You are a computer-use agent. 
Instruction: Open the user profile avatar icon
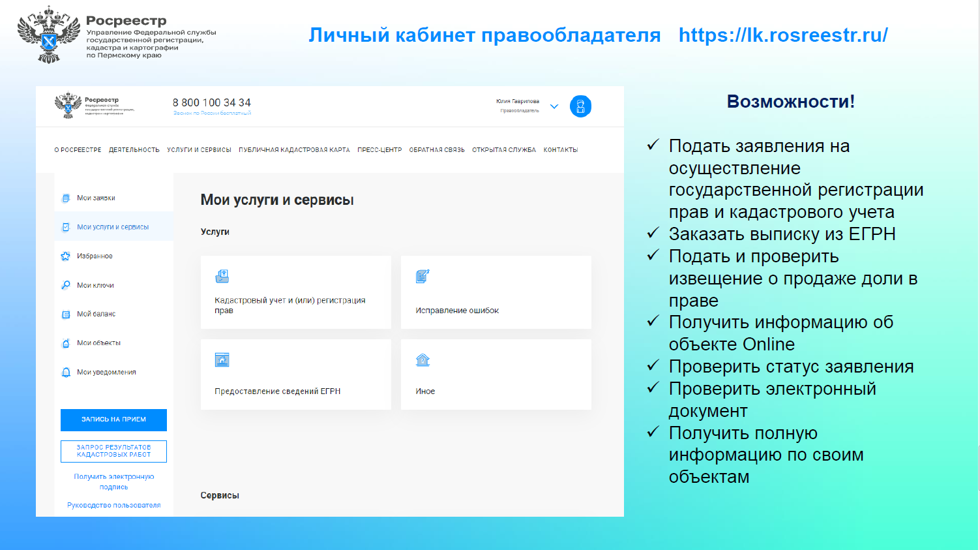pos(580,106)
